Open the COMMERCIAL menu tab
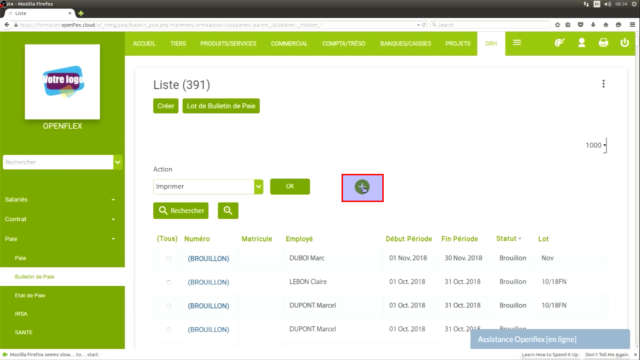The width and height of the screenshot is (640, 360). (289, 43)
